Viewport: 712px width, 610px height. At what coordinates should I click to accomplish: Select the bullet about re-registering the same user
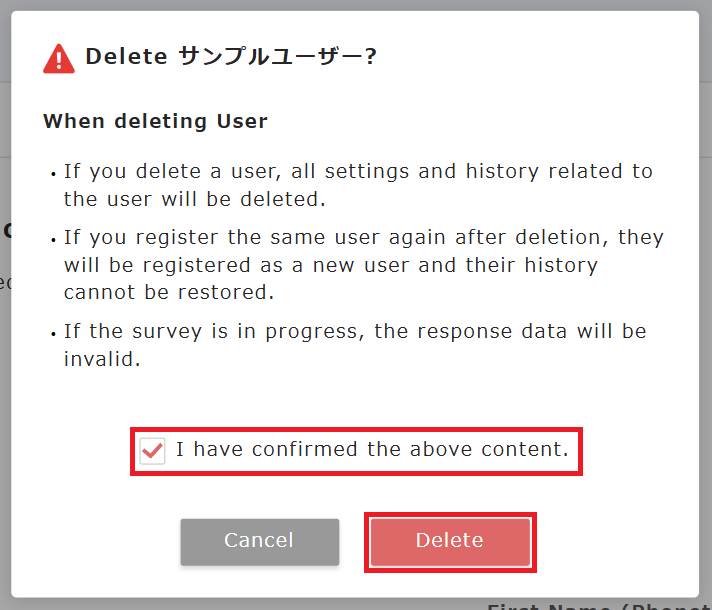pyautogui.click(x=363, y=265)
